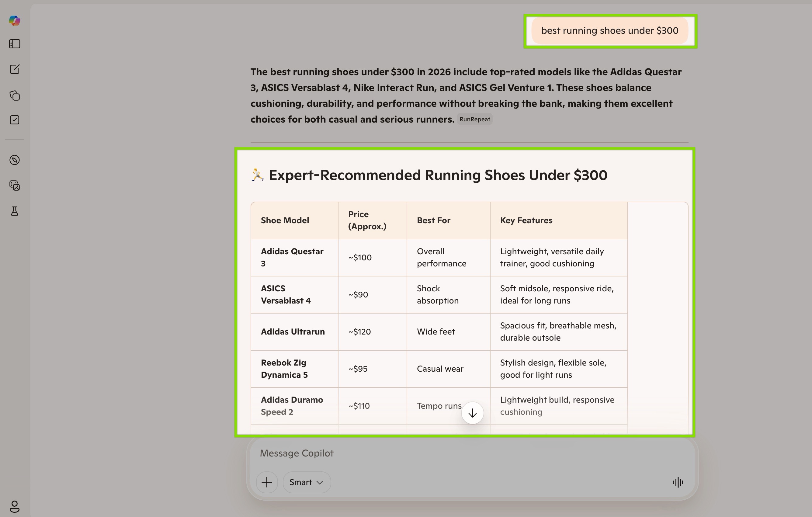Select the 'Adidas Duramo Speed 2' cell
The image size is (812, 517).
(294, 406)
